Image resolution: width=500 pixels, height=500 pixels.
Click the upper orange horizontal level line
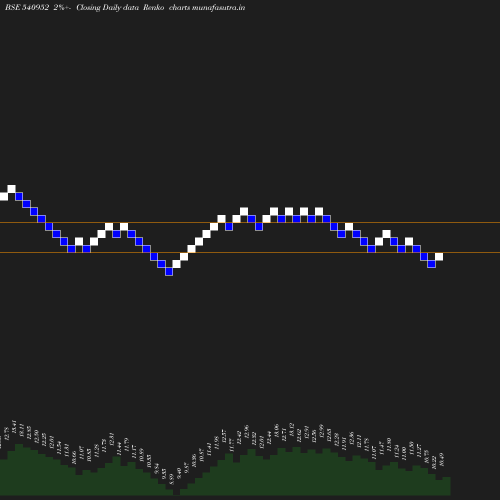(250, 222)
